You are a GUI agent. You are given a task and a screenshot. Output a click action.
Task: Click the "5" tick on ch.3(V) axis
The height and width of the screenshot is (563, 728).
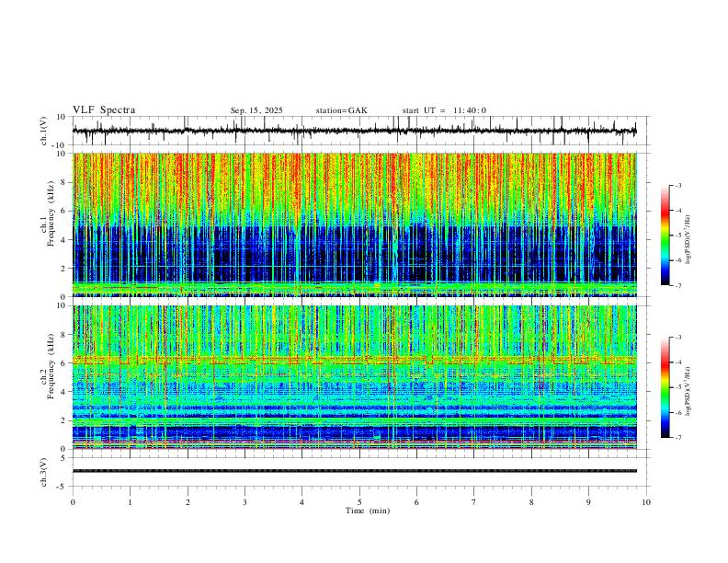pos(64,458)
